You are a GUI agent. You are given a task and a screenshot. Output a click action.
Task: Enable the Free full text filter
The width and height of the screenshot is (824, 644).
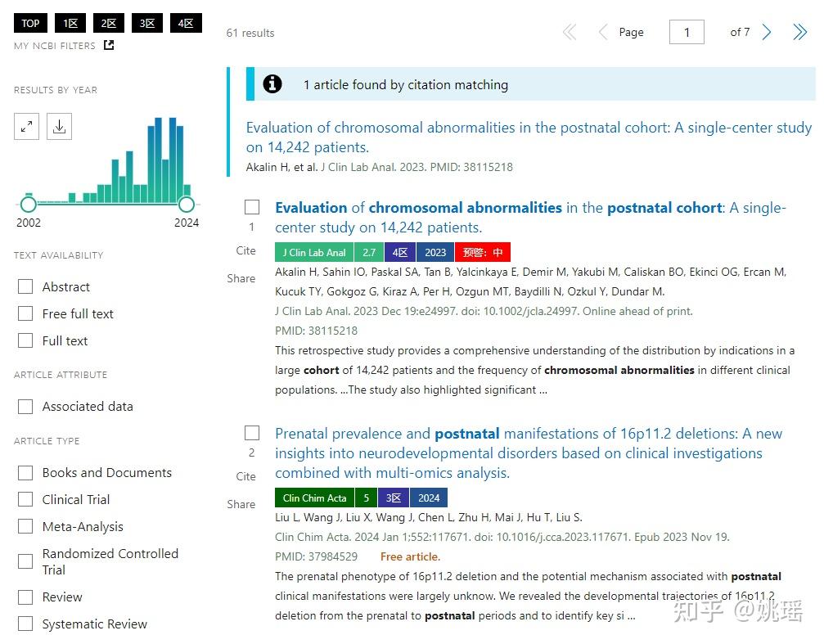25,313
